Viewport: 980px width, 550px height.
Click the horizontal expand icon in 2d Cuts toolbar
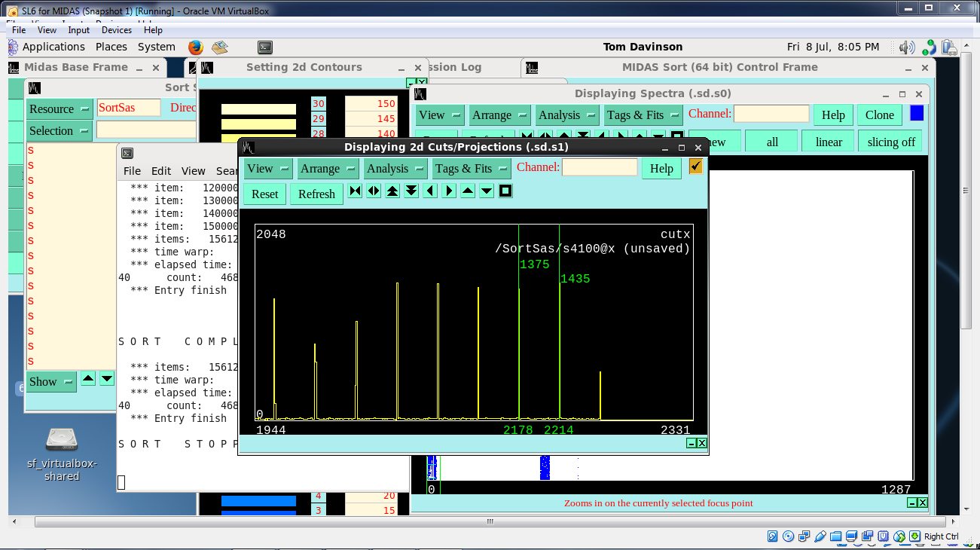click(x=374, y=191)
